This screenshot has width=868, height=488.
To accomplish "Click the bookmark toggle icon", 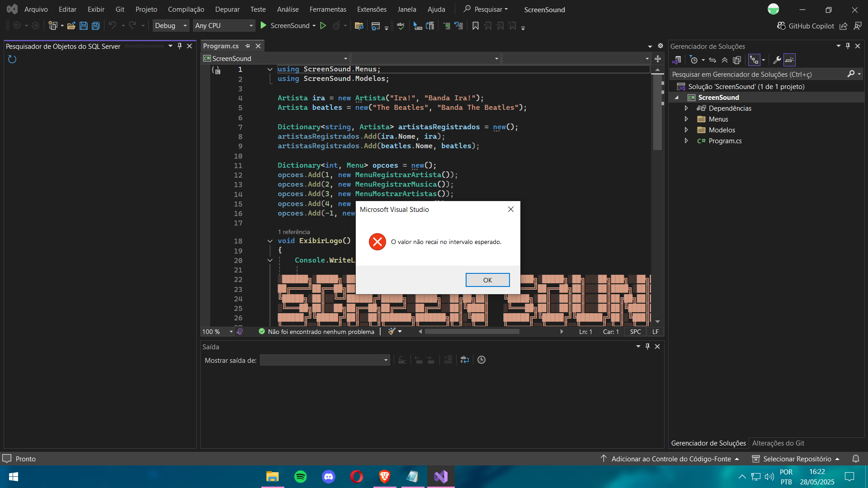I will [476, 26].
